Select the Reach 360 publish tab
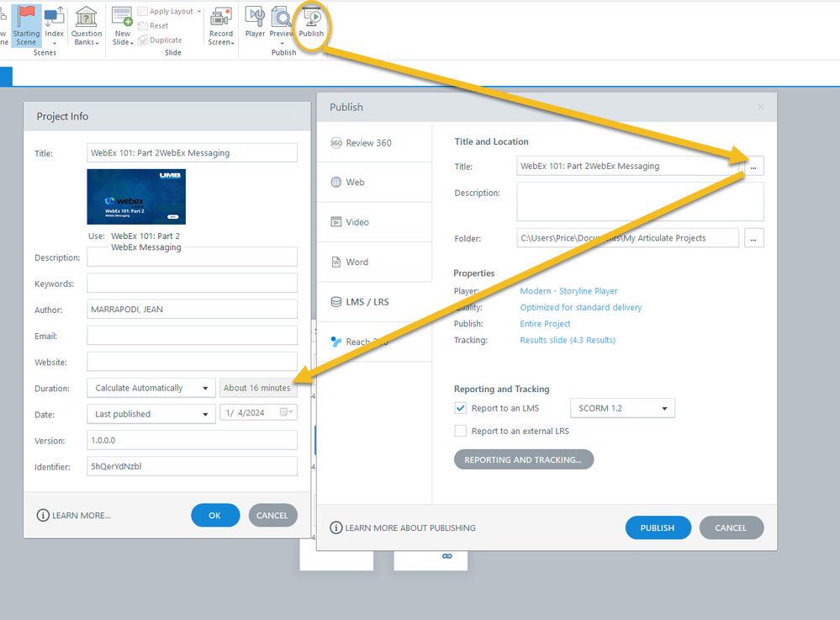 374,342
